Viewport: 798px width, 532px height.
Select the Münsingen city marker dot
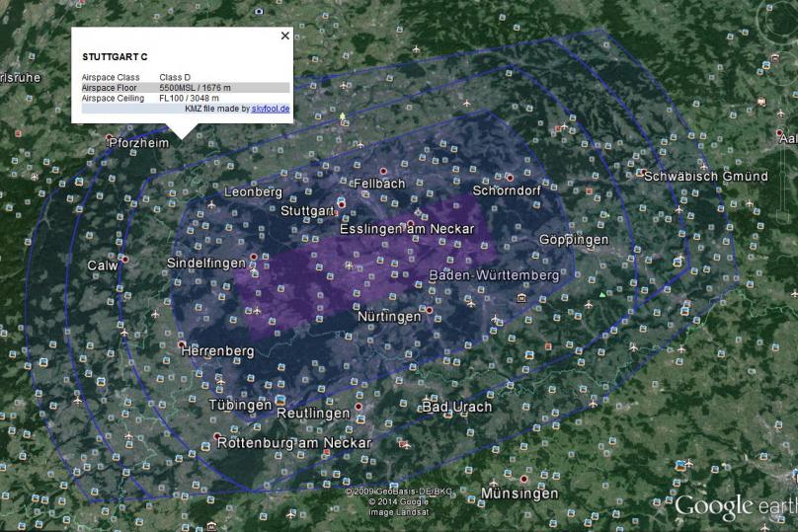click(x=523, y=479)
